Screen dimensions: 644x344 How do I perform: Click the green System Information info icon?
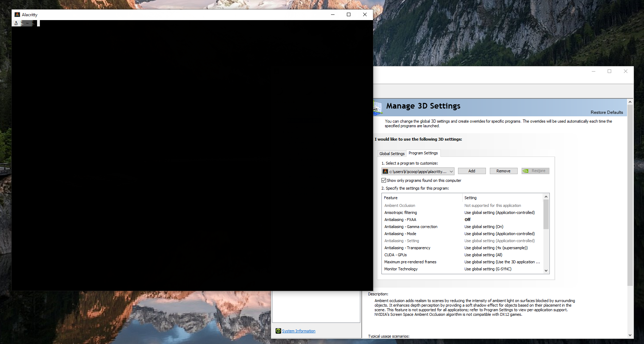[x=278, y=331]
